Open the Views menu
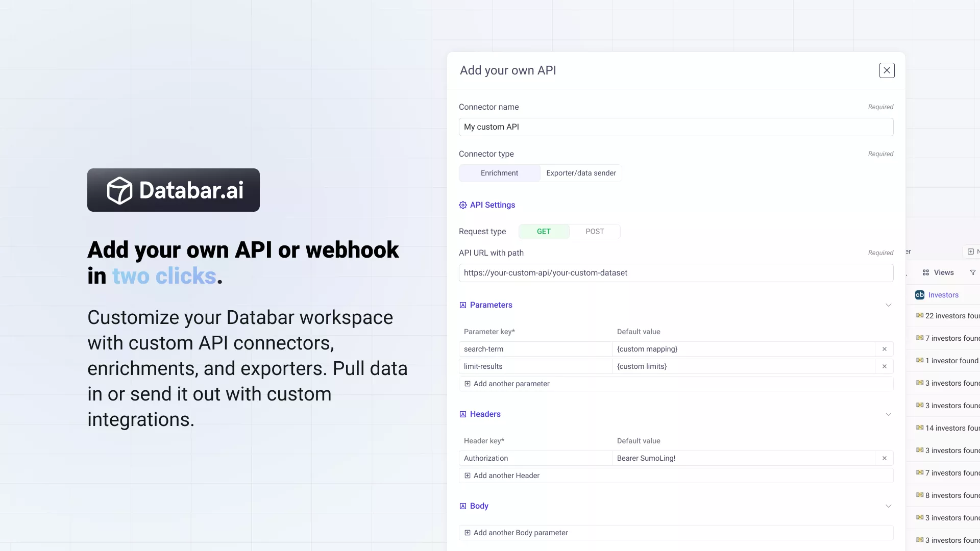 (938, 272)
